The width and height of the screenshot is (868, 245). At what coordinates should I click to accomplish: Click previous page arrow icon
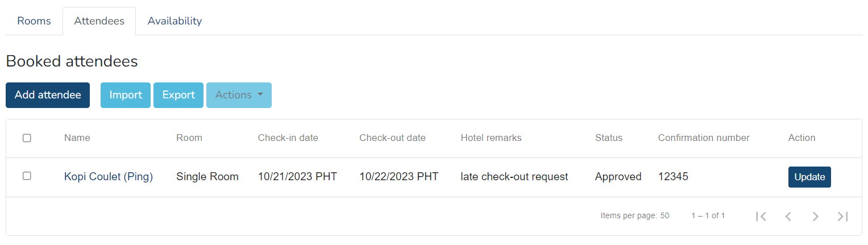pyautogui.click(x=788, y=216)
